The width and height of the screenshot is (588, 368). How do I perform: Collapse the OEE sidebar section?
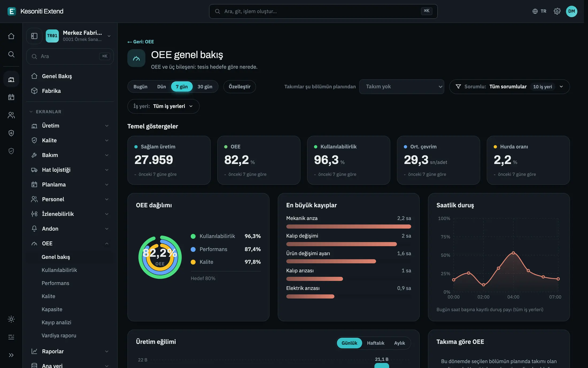tap(70, 244)
